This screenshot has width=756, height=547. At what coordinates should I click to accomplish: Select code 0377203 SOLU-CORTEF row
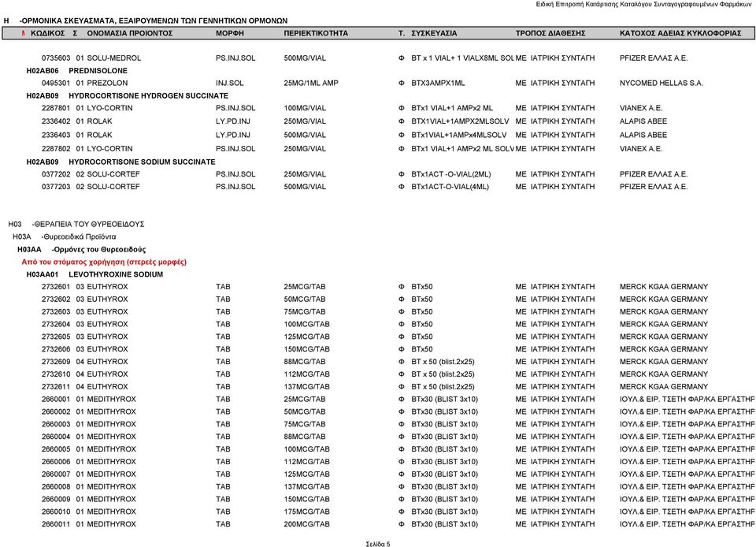click(x=365, y=187)
